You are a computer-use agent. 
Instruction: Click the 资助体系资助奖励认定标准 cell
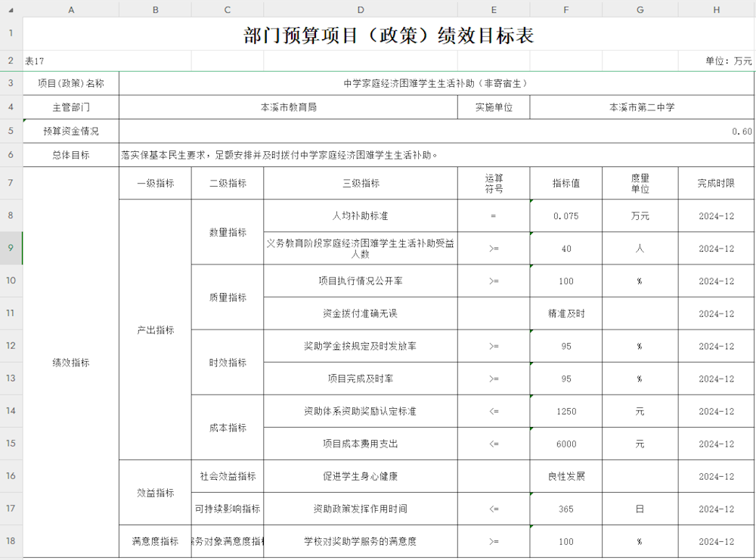(361, 411)
